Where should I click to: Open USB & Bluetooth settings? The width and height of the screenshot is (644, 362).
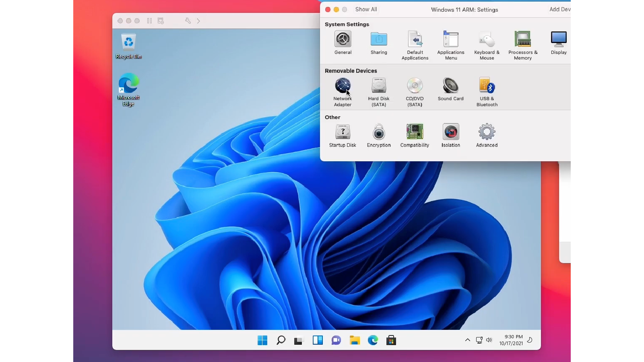pos(487,92)
